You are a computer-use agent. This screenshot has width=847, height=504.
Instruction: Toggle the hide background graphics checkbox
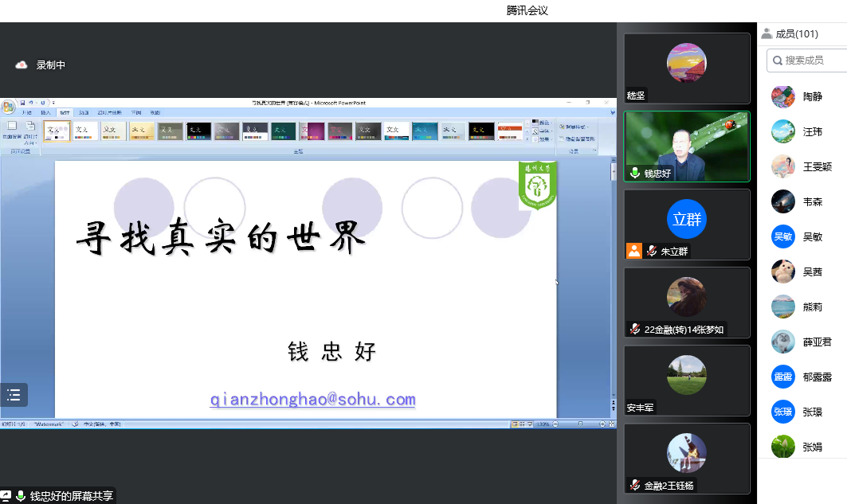coord(562,139)
